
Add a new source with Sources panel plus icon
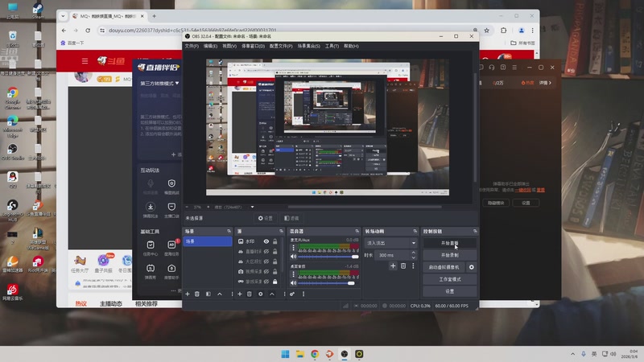pyautogui.click(x=240, y=294)
